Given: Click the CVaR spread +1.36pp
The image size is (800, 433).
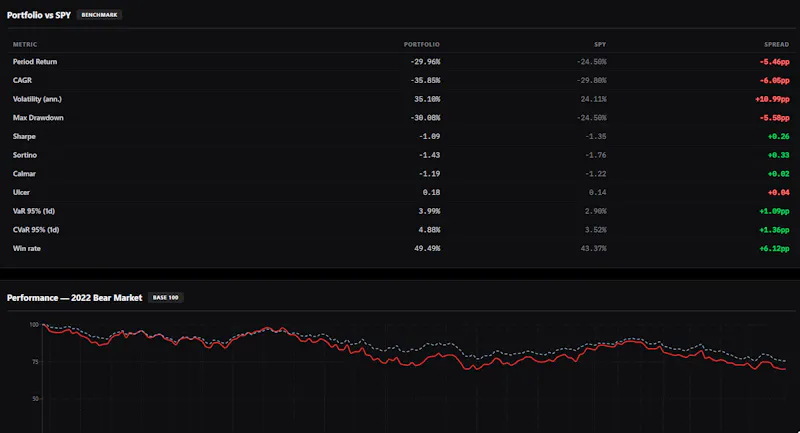Looking at the screenshot, I should coord(774,230).
